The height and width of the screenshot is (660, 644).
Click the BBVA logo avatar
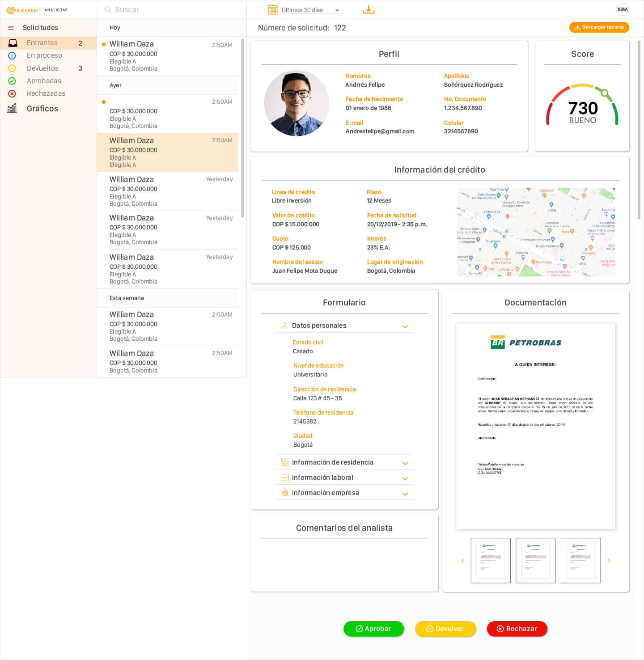(x=623, y=9)
